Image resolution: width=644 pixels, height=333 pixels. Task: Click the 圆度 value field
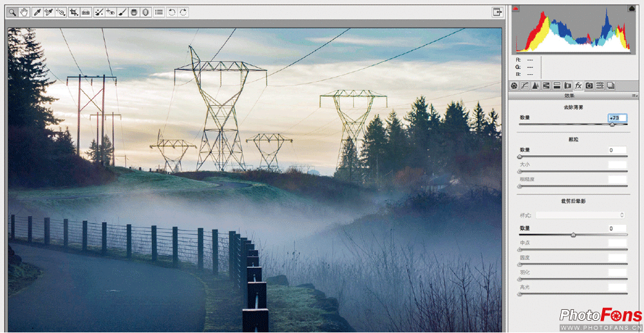tap(618, 258)
